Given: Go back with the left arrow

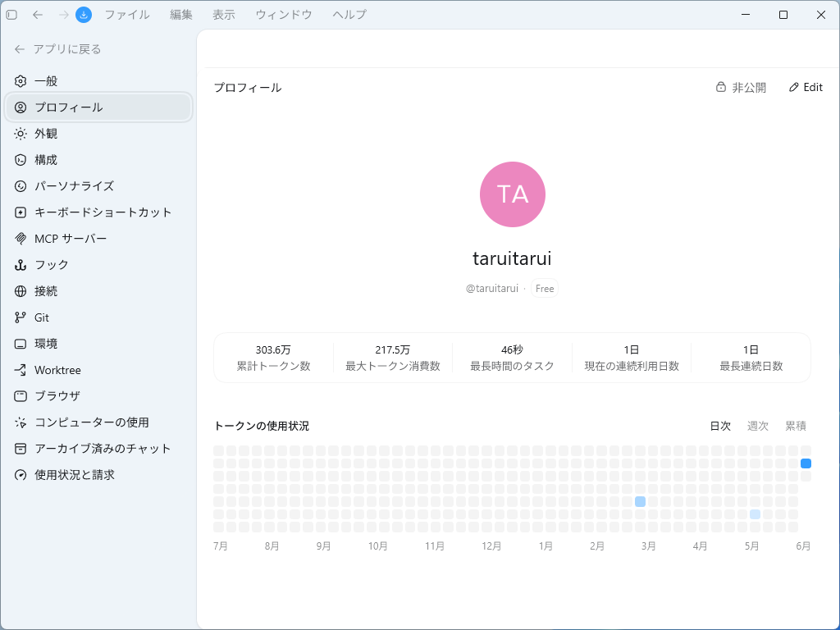Looking at the screenshot, I should click(38, 15).
